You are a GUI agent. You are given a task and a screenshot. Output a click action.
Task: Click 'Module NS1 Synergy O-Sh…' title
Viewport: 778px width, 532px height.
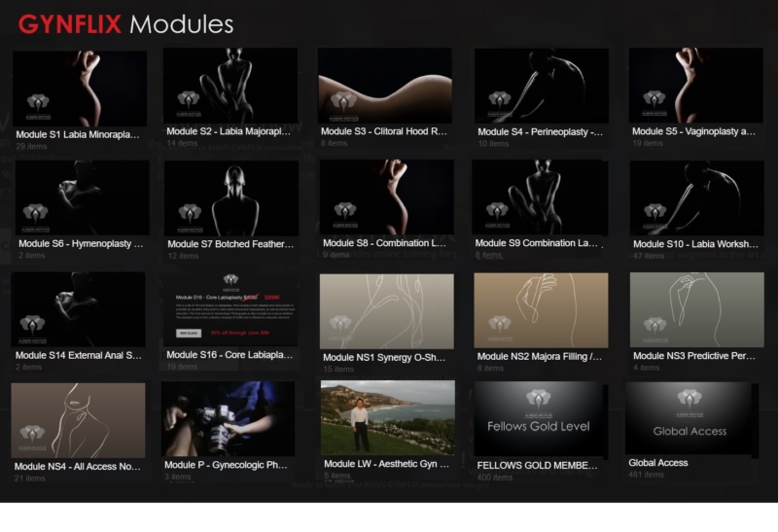pyautogui.click(x=384, y=357)
